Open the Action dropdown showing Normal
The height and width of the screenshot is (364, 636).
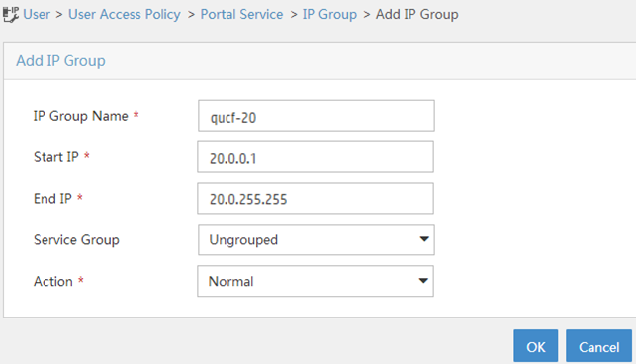316,281
